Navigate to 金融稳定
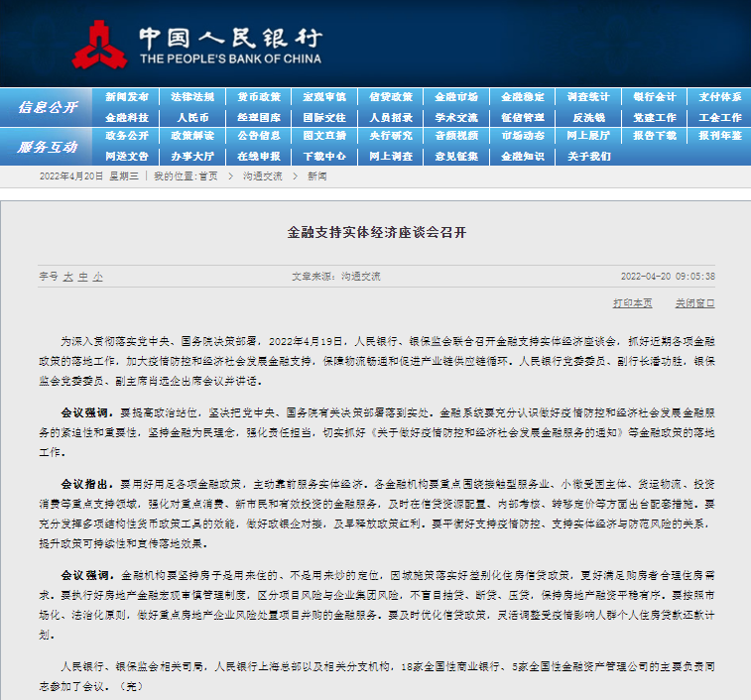Viewport: 751px width, 700px height. [x=523, y=97]
